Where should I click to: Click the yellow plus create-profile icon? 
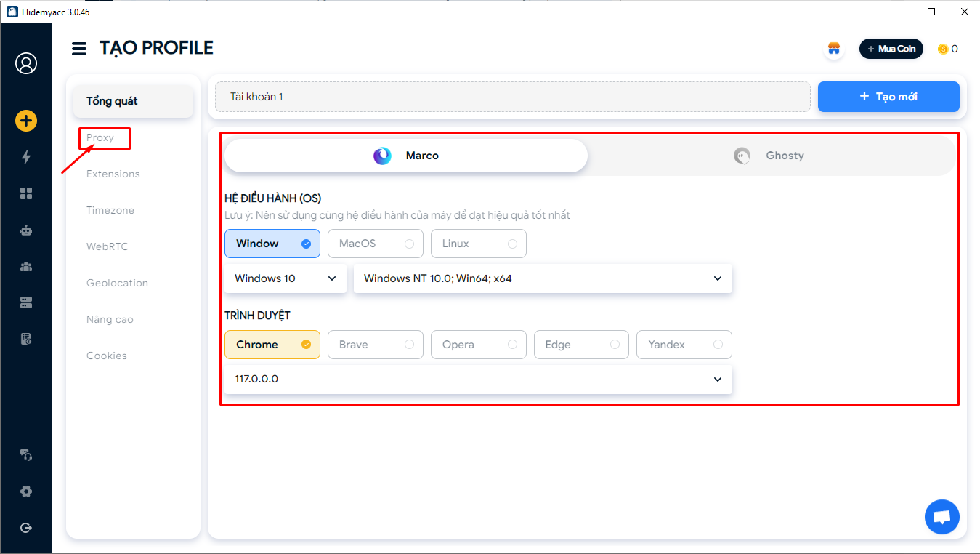coord(26,121)
